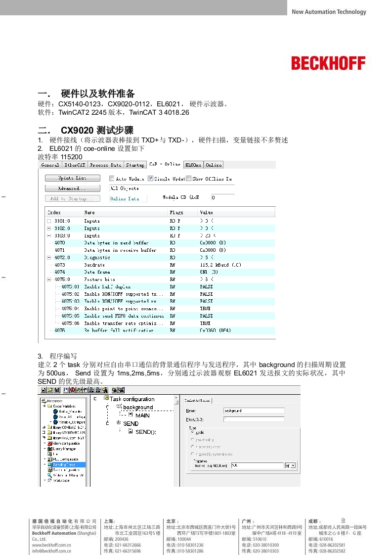Viewport: 392px width, 555px height.
Task: Toggle the Single Update checkbox
Action: point(151,179)
